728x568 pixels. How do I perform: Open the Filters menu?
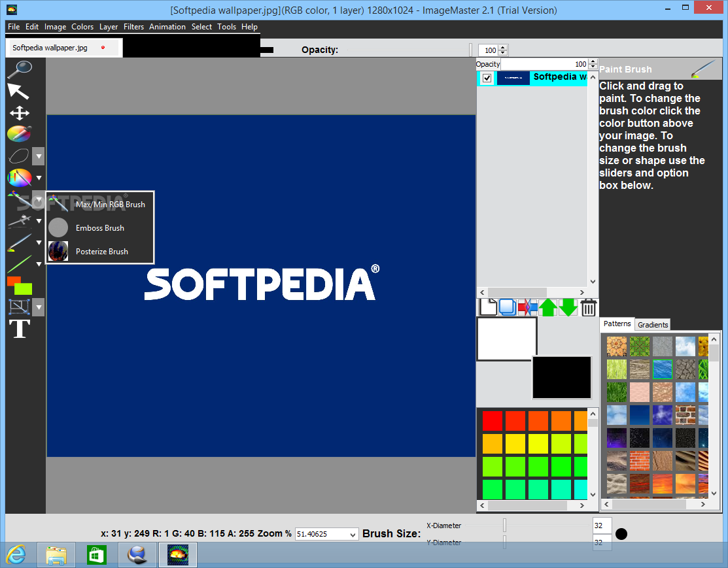[x=133, y=26]
